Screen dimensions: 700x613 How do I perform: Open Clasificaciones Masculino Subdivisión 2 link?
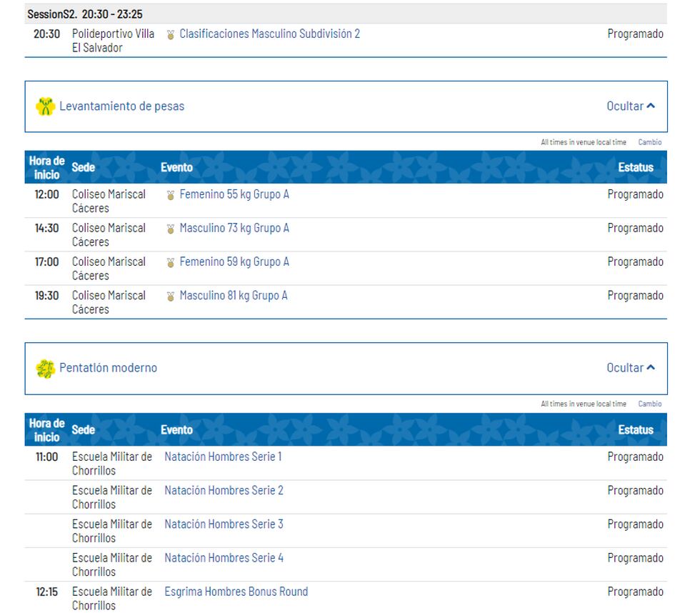tap(269, 34)
